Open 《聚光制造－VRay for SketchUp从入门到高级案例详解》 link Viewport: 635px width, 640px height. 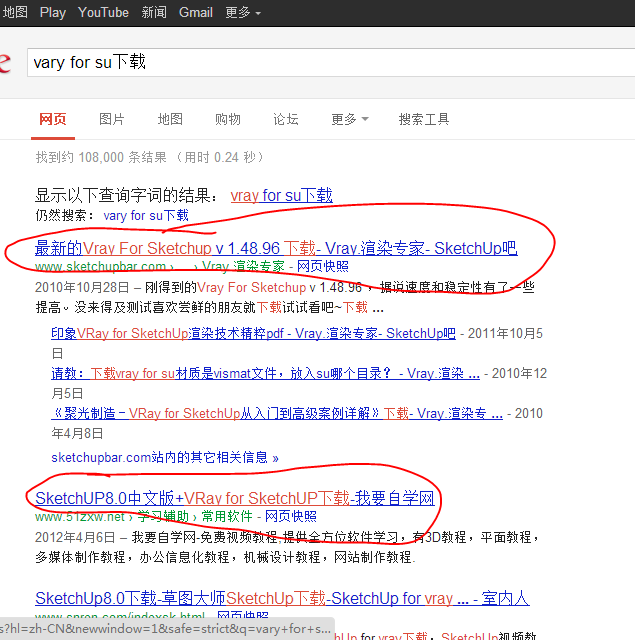click(277, 413)
